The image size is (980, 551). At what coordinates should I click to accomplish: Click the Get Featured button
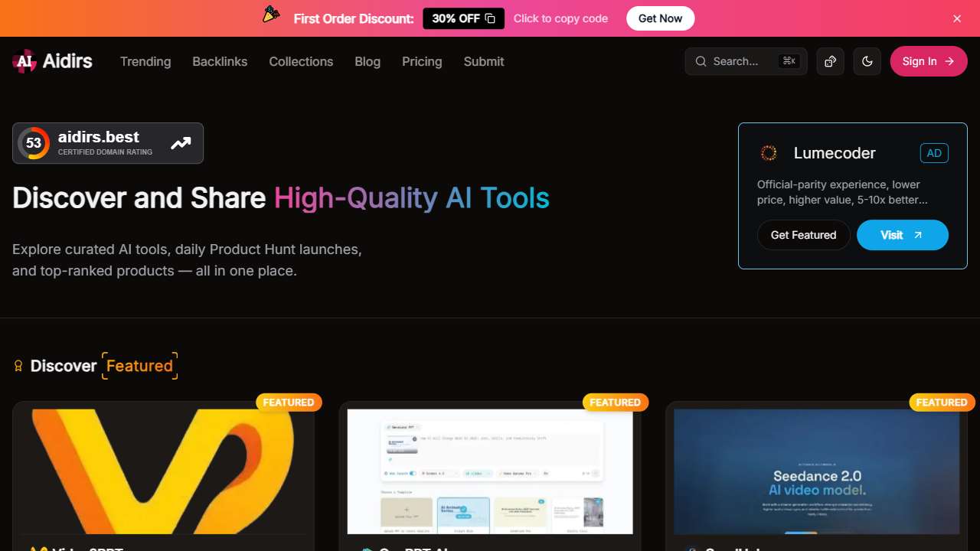point(803,235)
